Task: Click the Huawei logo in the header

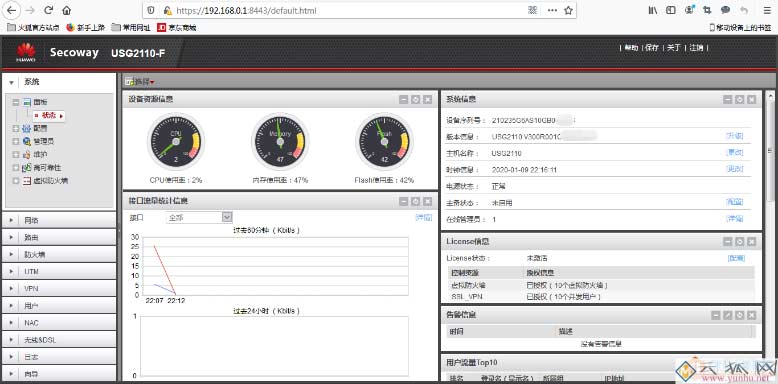Action: 26,52
